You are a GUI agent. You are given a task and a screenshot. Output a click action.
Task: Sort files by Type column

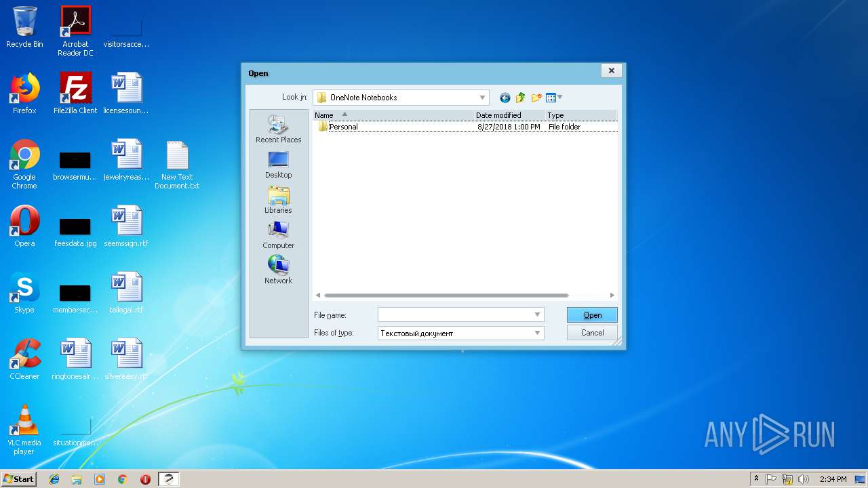point(581,115)
